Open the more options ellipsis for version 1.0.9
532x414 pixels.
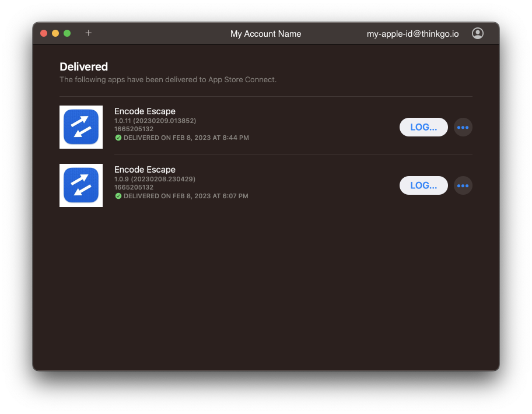[463, 185]
